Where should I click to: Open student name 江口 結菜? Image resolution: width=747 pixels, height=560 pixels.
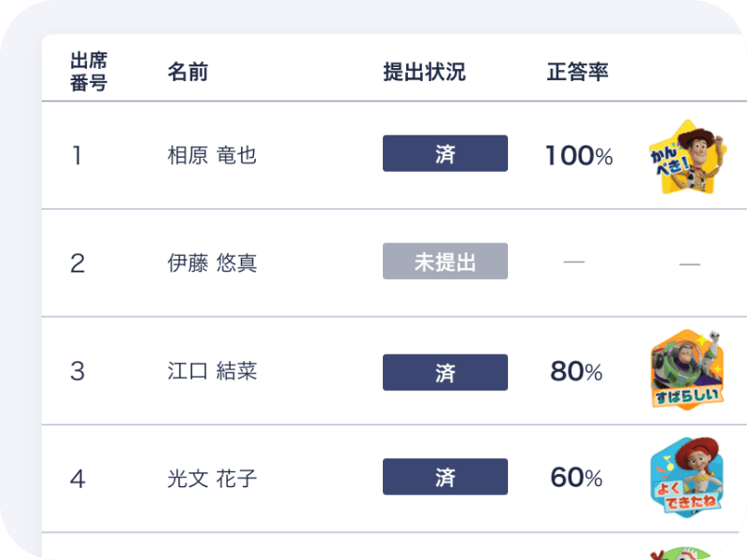(x=212, y=371)
